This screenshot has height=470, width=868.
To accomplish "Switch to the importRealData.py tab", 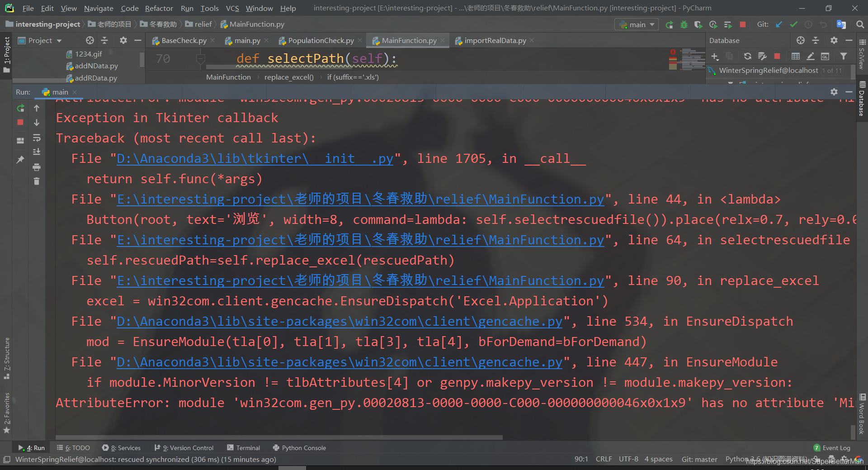I will (x=495, y=40).
